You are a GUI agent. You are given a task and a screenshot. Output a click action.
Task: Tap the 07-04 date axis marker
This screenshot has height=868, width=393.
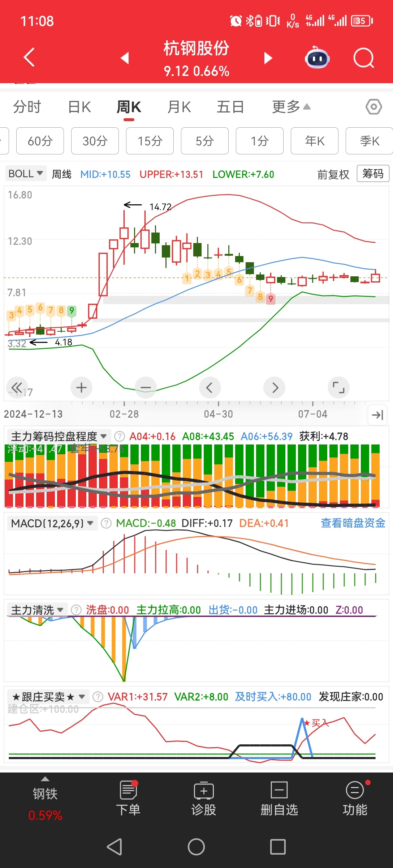(313, 414)
